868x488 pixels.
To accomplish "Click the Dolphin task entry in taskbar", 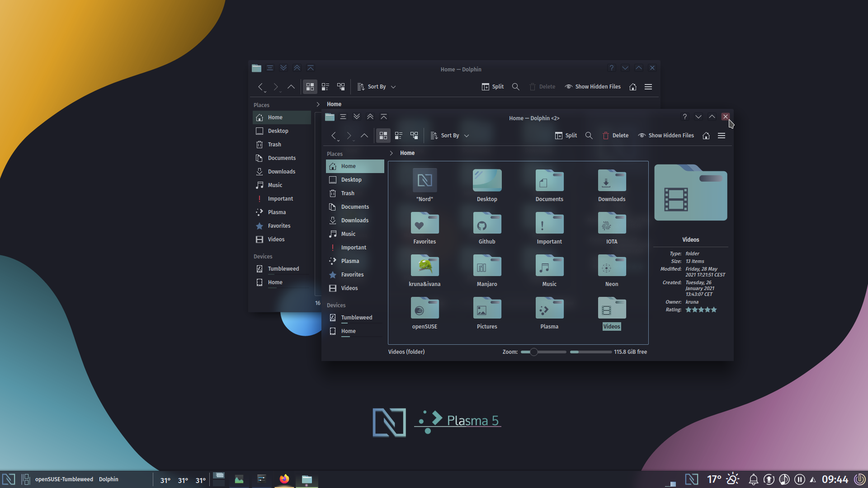I will point(307,479).
